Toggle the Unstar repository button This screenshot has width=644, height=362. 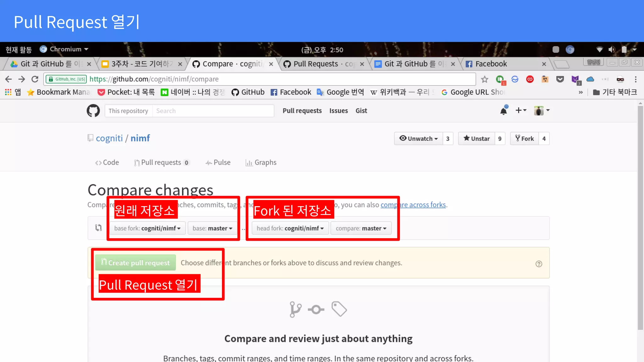tap(476, 139)
